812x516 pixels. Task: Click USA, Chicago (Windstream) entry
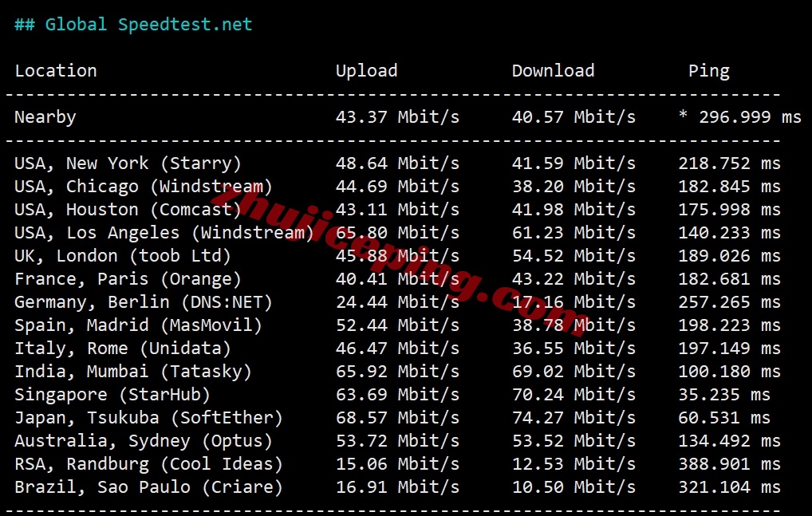(144, 187)
